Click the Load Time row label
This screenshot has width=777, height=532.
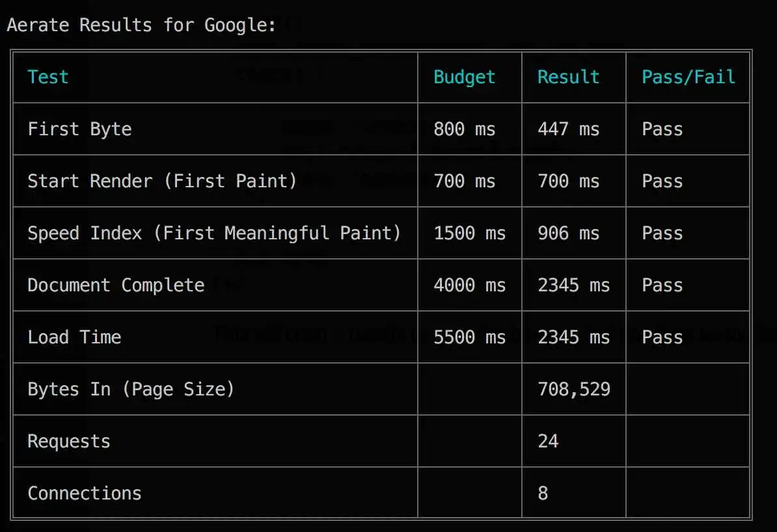tap(74, 337)
